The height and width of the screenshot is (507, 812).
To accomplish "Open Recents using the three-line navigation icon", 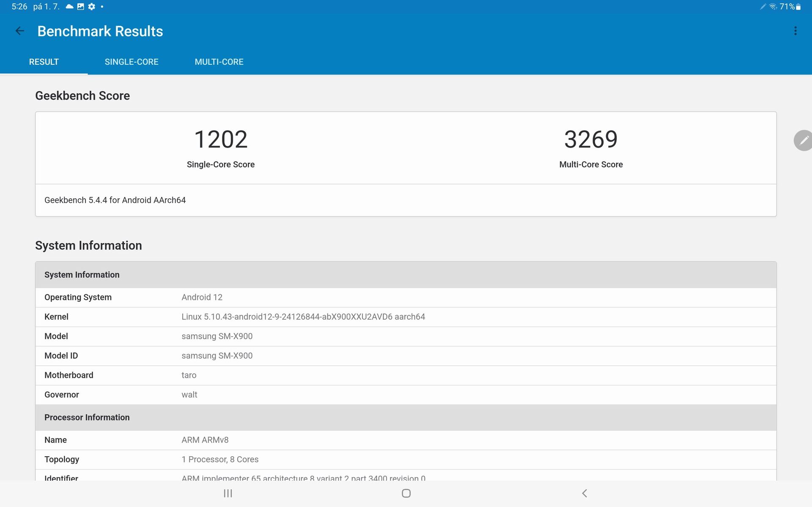I will click(228, 493).
